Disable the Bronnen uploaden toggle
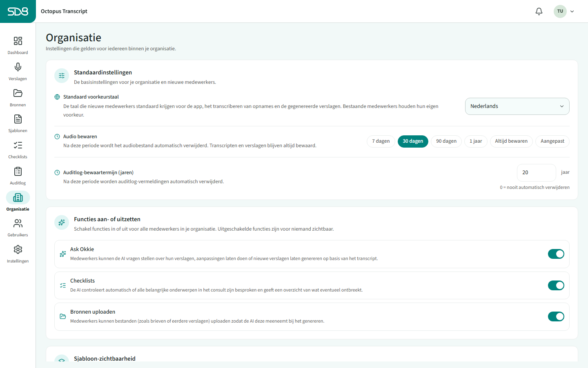Image resolution: width=588 pixels, height=368 pixels. click(x=556, y=316)
